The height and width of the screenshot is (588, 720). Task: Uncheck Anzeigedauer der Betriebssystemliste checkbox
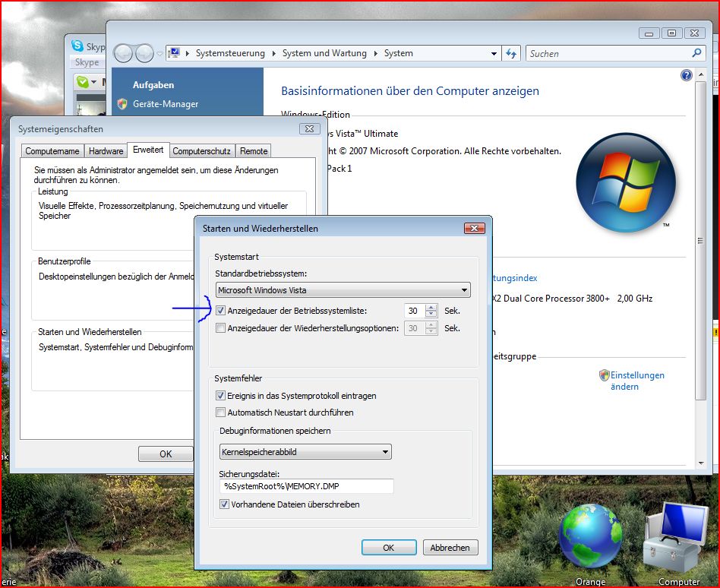pos(221,311)
